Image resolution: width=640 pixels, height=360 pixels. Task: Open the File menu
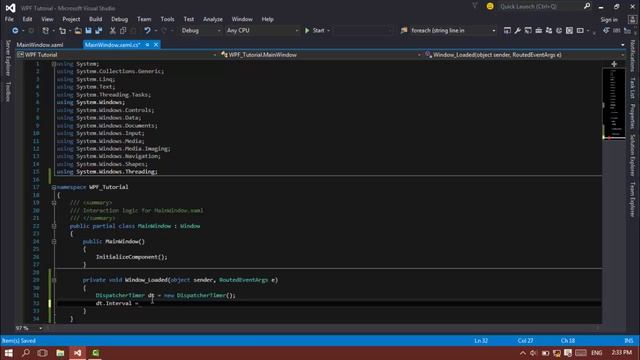click(9, 19)
